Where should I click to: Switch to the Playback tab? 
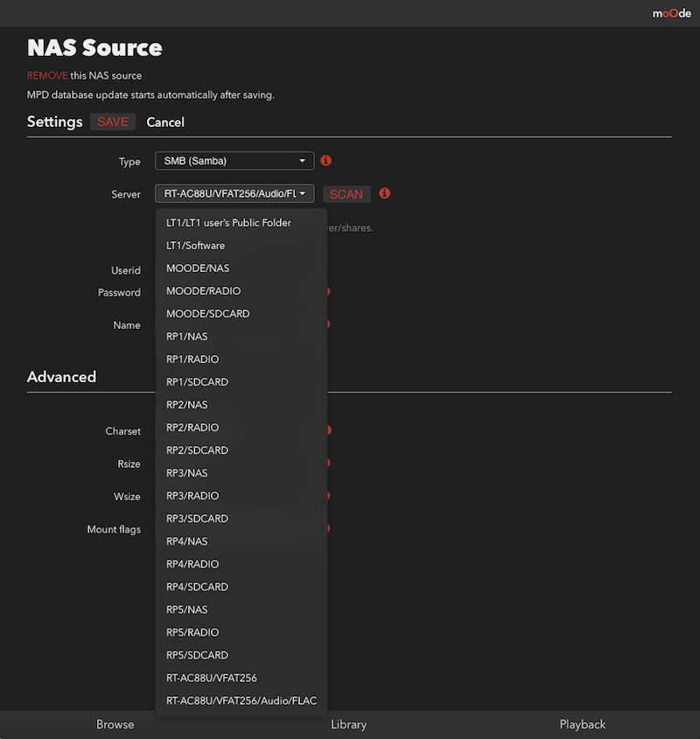click(583, 724)
